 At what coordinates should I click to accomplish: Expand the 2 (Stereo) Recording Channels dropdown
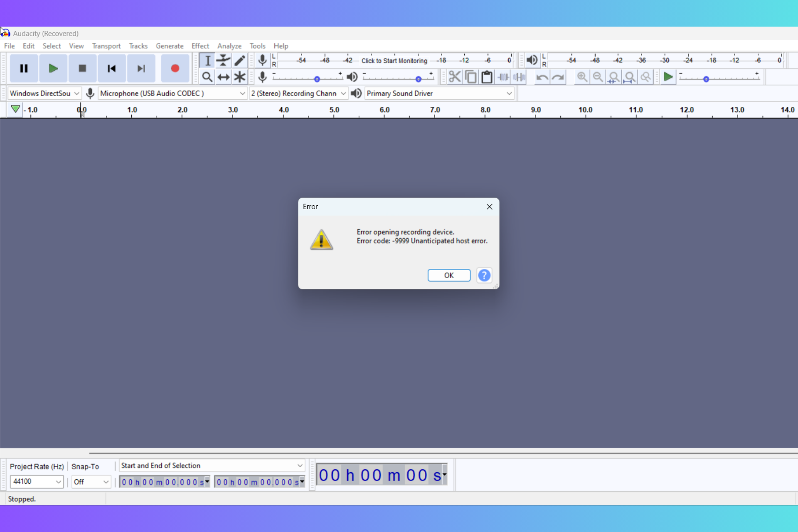tap(298, 94)
